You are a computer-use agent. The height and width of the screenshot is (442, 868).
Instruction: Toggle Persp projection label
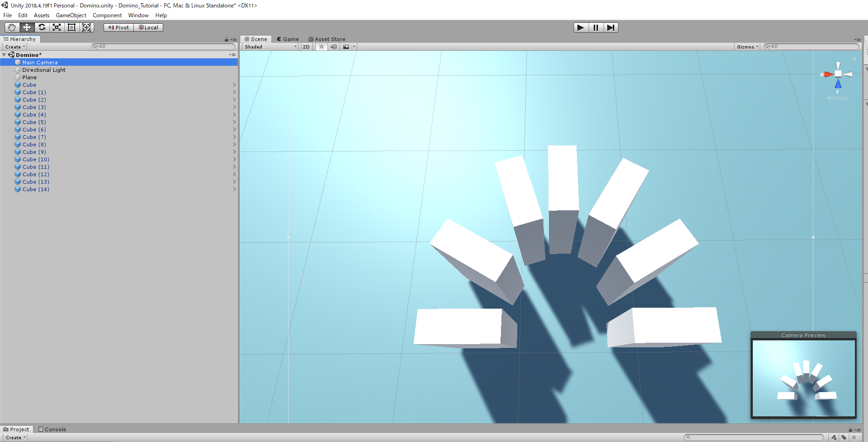pyautogui.click(x=838, y=98)
